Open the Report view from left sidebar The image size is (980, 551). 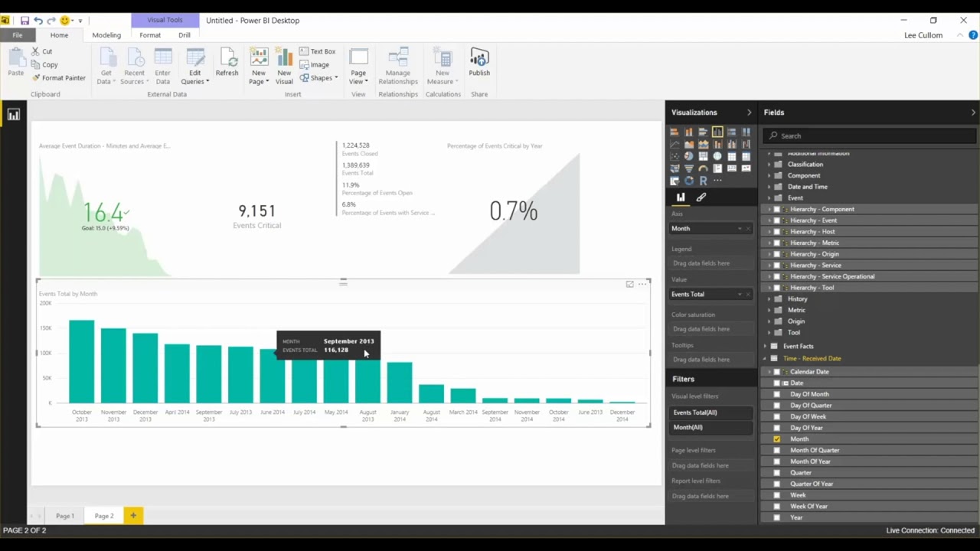[13, 115]
